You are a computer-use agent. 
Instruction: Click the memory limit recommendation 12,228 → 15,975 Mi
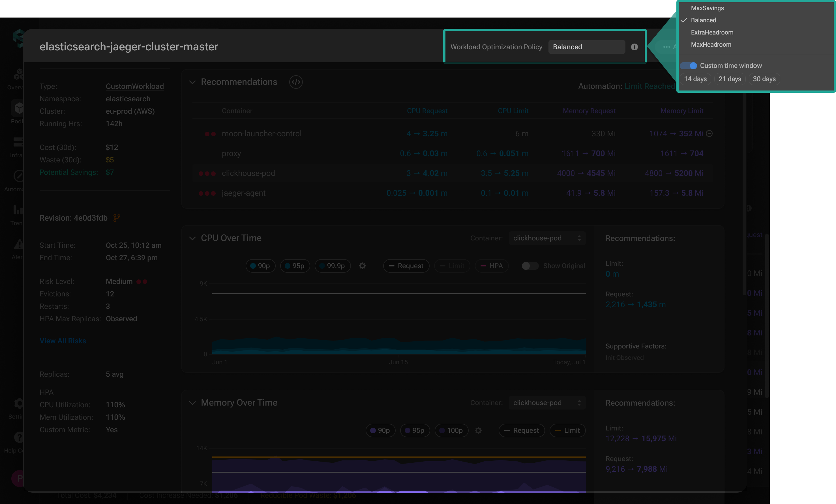coord(641,439)
